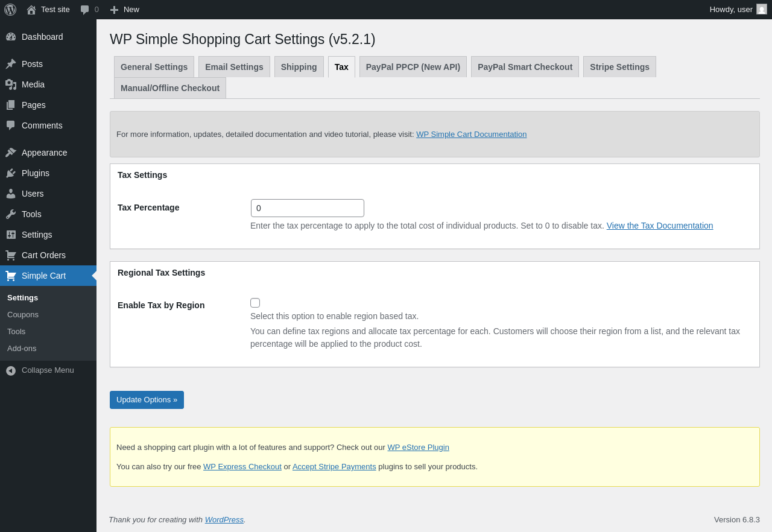Image resolution: width=772 pixels, height=532 pixels.
Task: Click the Posts pushpin icon
Action: [11, 64]
